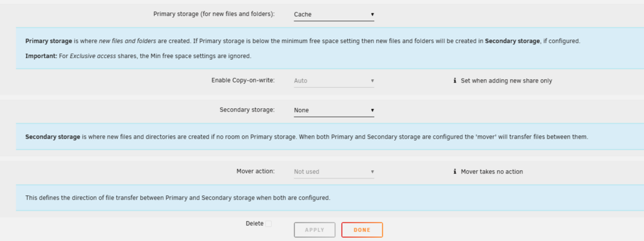
Task: Click the Mover action label
Action: pos(256,171)
